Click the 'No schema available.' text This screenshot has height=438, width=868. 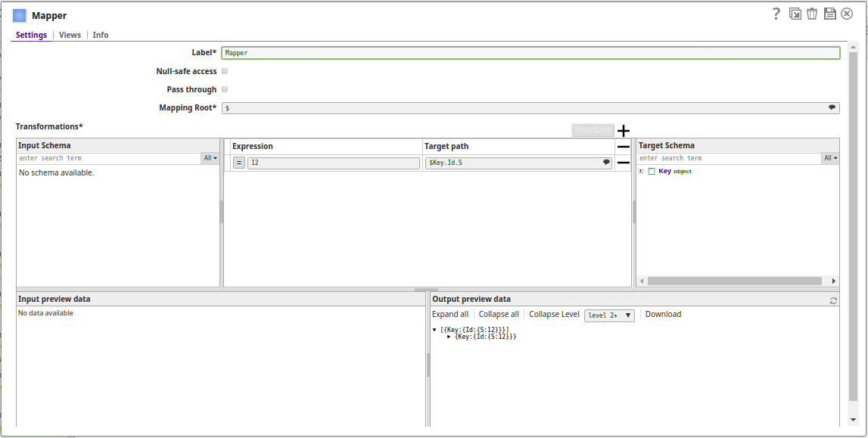pos(57,172)
